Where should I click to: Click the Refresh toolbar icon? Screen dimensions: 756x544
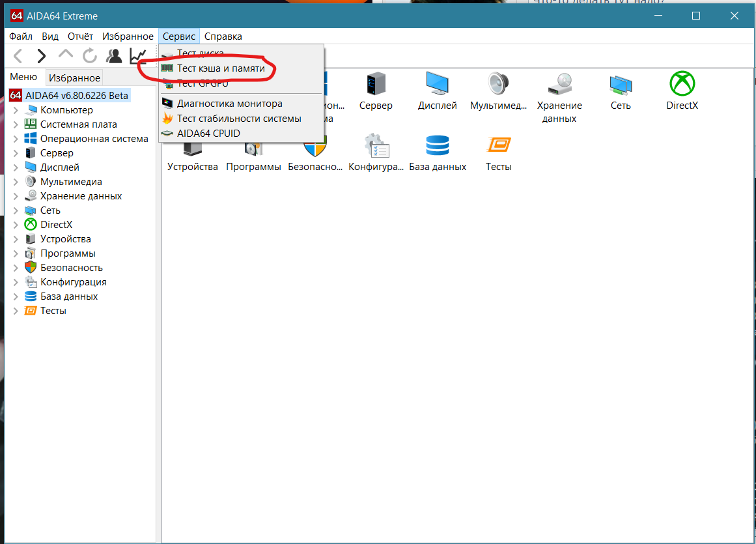[x=90, y=56]
